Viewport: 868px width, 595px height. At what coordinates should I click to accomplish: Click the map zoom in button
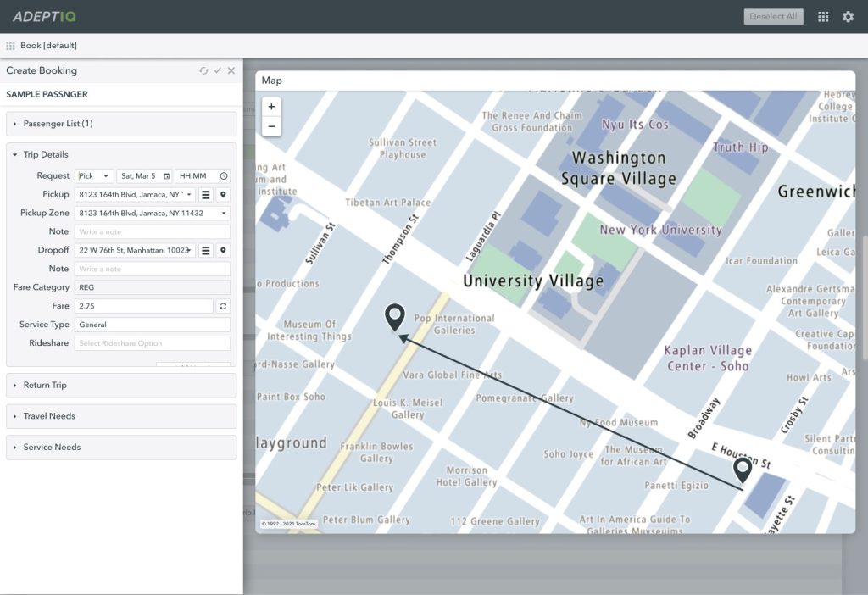click(x=271, y=107)
